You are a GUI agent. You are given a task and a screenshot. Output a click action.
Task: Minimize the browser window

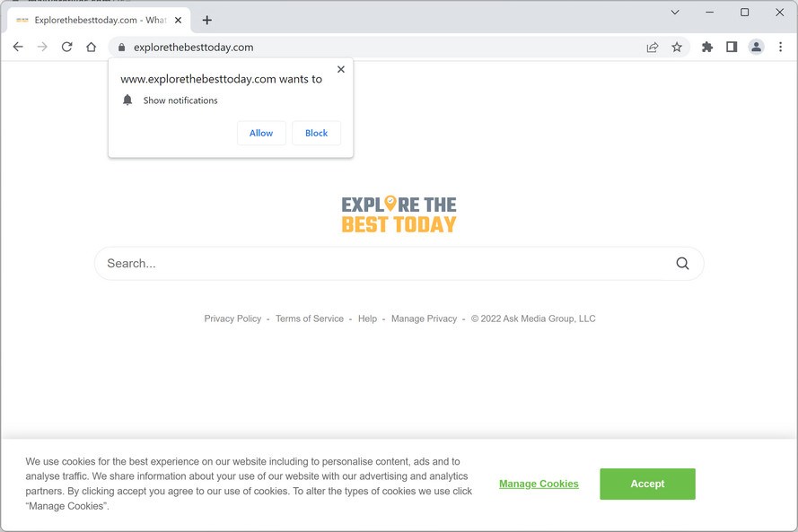coord(709,13)
